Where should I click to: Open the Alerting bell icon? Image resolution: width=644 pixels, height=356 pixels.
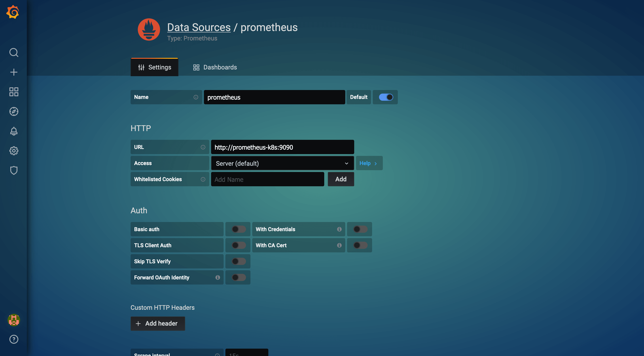click(14, 131)
